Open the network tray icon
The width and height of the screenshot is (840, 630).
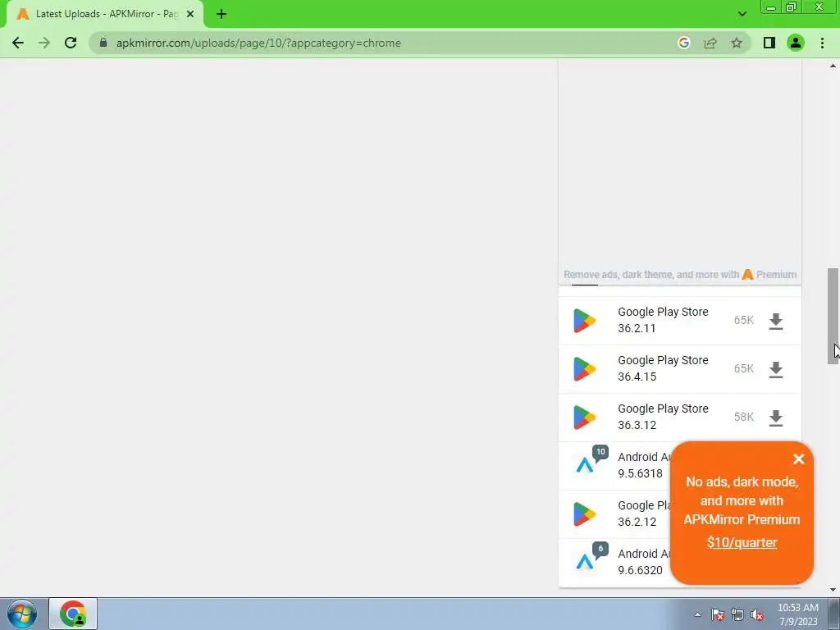[x=737, y=614]
